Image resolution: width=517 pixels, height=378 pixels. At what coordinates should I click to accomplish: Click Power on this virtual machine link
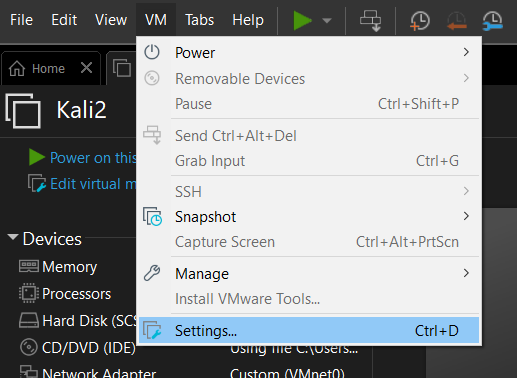tap(93, 158)
